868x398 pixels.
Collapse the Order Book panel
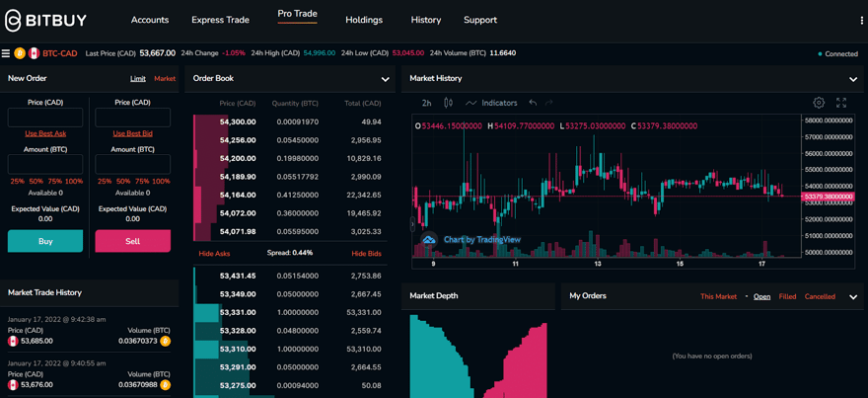click(x=386, y=79)
